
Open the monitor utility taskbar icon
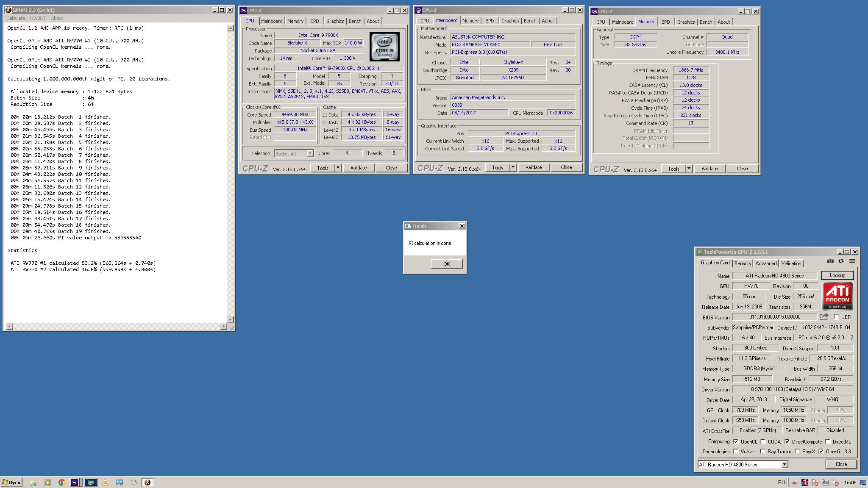120,482
